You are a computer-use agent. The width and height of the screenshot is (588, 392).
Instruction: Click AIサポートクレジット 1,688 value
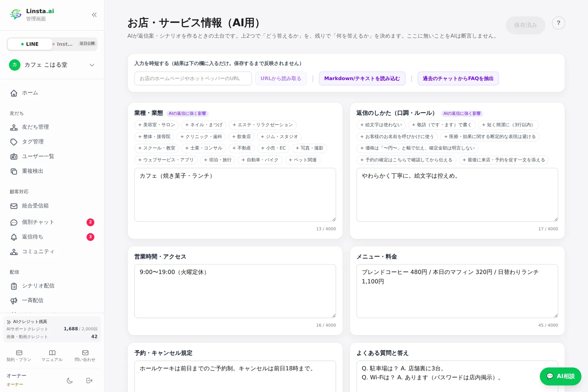(71, 329)
